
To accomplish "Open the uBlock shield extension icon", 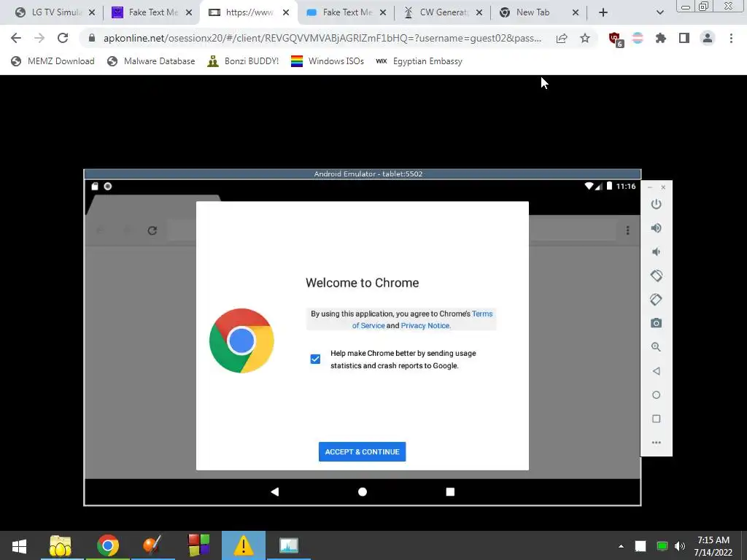I will (x=615, y=39).
